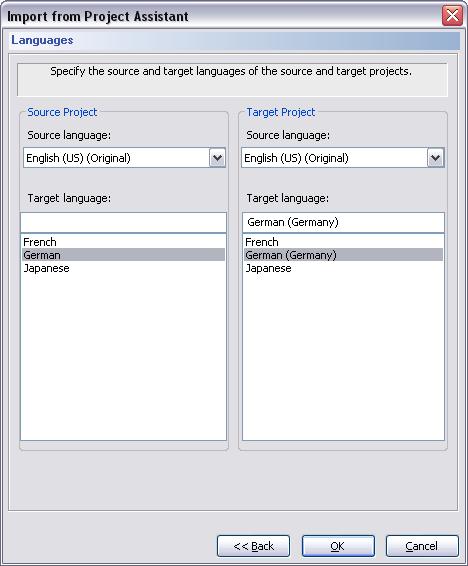Select German (Germany) in Target Project list
Screen dimensions: 468x566
tap(343, 255)
